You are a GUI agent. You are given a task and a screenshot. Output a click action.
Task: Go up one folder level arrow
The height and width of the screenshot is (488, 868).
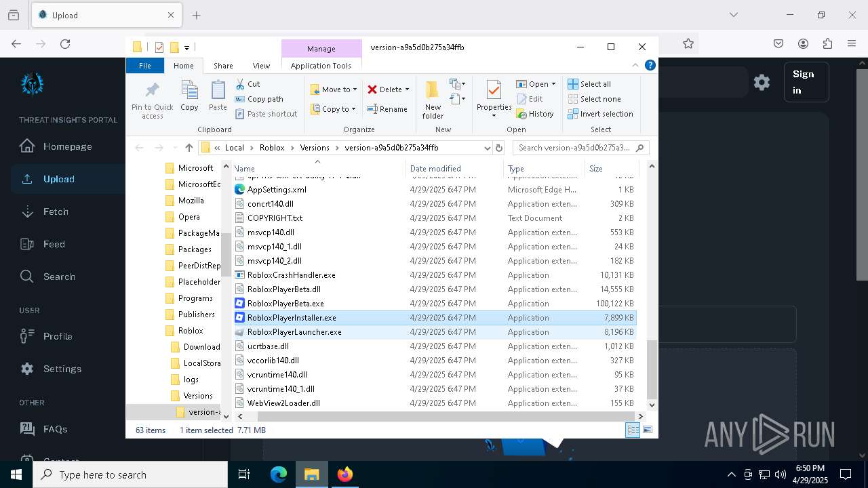point(189,148)
